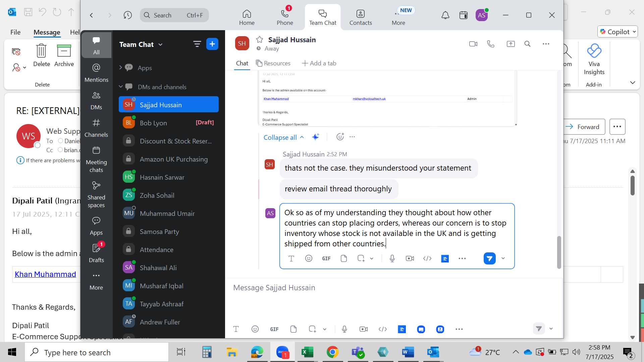Click the Windows search box on taskbar
Viewport: 644px width, 362px height.
point(97,352)
